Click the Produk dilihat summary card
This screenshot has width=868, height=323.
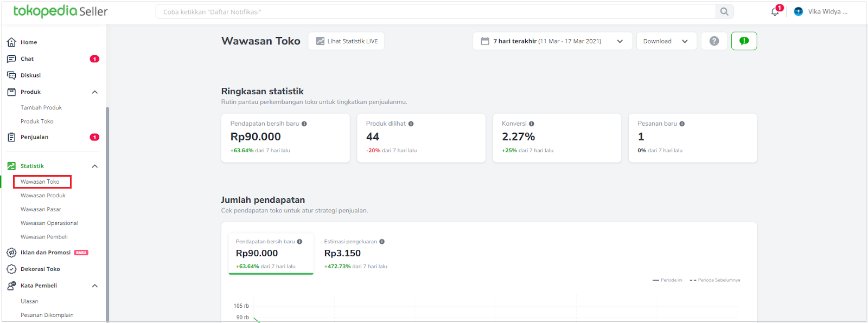pos(421,138)
